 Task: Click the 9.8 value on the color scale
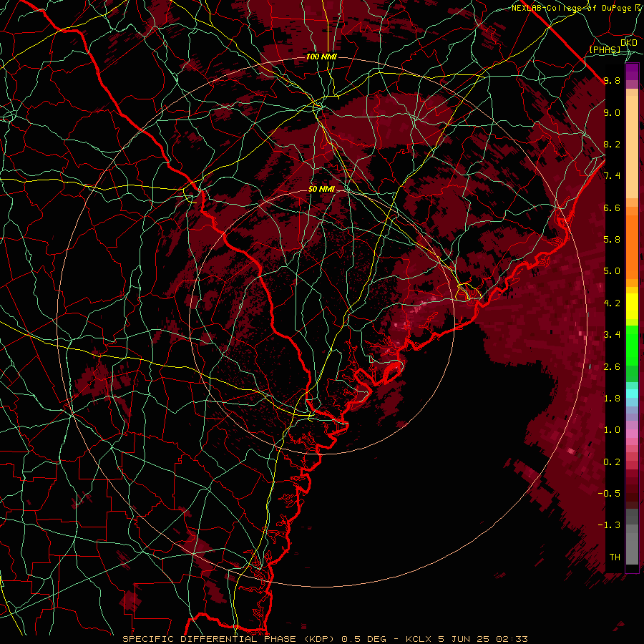[612, 81]
